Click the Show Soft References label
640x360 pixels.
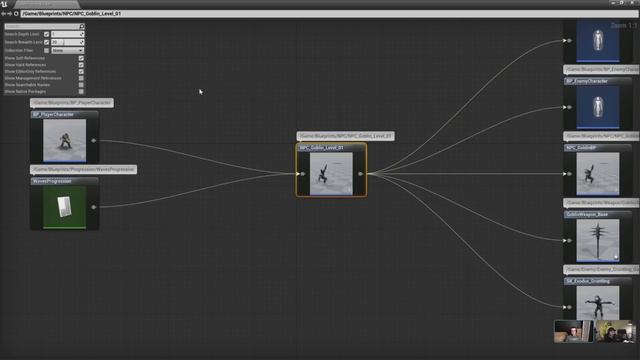tap(25, 58)
